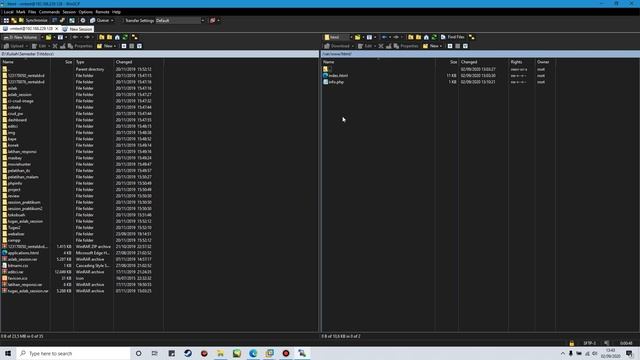Go to local parent directory icon
This screenshot has height=360, width=640.
102,37
